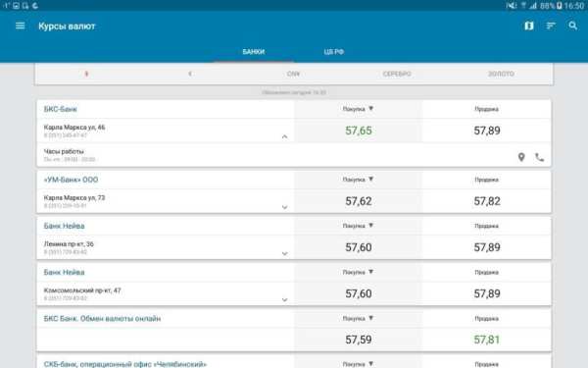This screenshot has height=368, width=588.
Task: Tap Продажа header in БКС-Банк card
Action: pyautogui.click(x=486, y=109)
